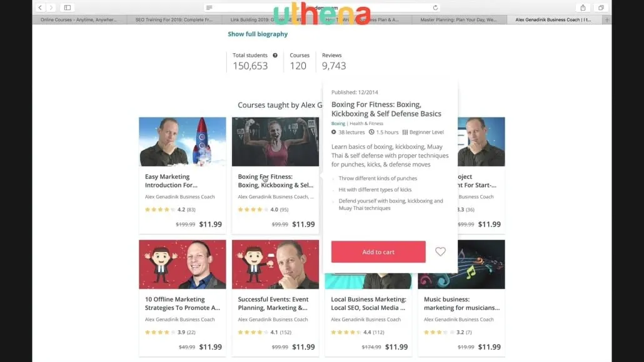
Task: Click the Reader view icon in address bar
Action: [x=209, y=8]
